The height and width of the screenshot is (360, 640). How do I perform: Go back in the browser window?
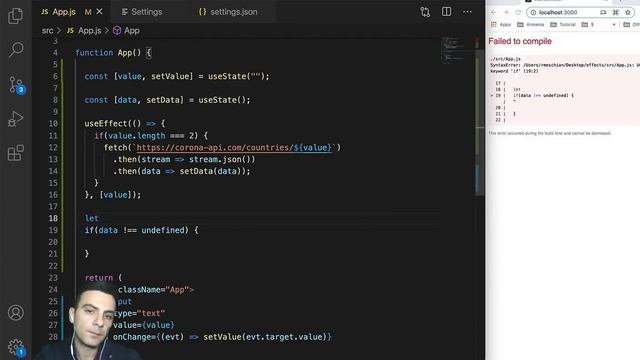493,12
